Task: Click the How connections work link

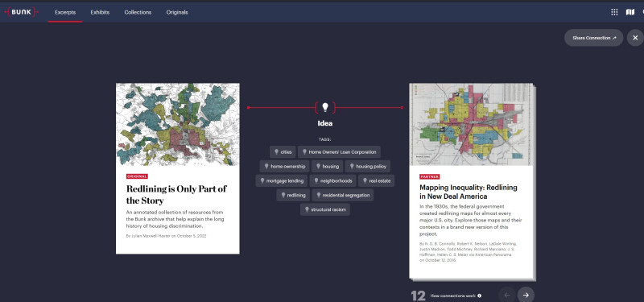Action: (x=453, y=296)
